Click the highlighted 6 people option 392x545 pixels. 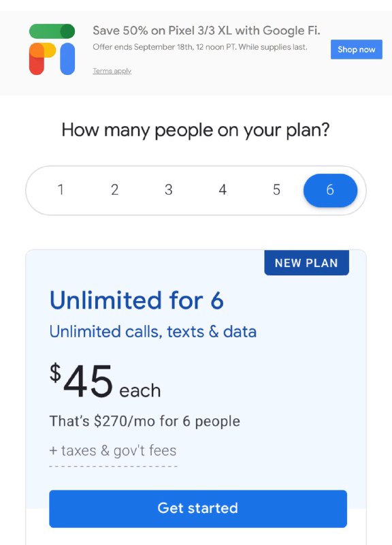[x=330, y=190]
